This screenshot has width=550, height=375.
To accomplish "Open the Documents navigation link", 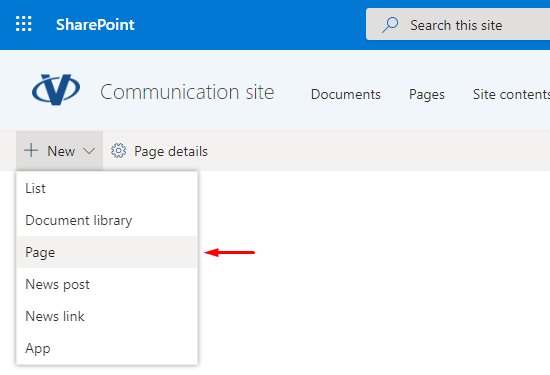I will [346, 94].
